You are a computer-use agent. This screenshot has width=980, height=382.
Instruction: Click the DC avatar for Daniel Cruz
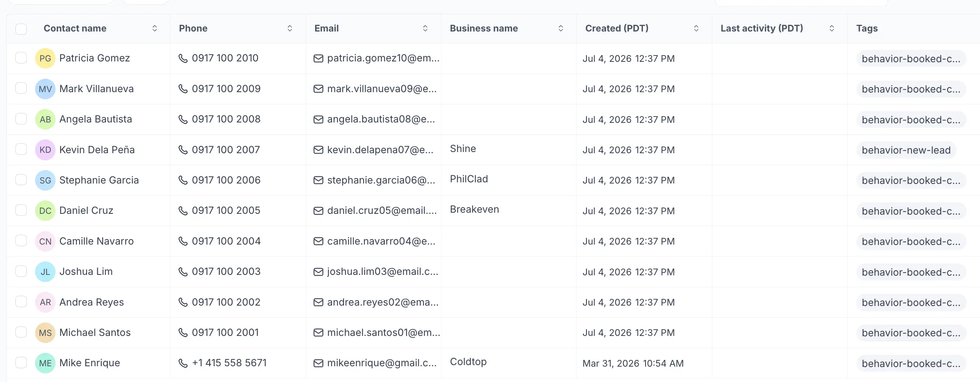click(x=45, y=211)
